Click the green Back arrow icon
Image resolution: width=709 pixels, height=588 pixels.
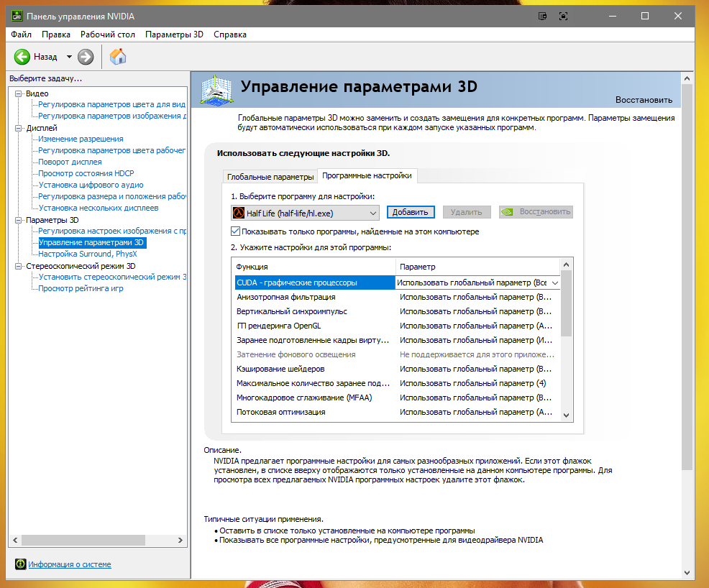click(x=22, y=57)
